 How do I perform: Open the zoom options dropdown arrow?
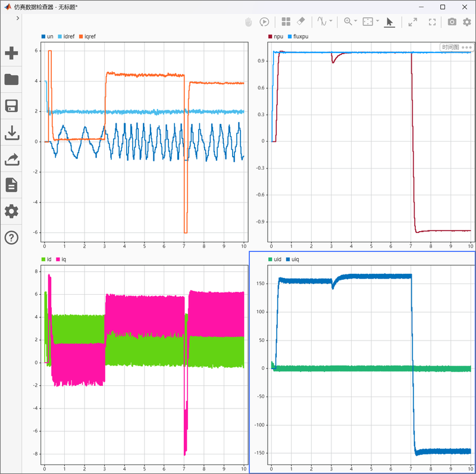click(x=355, y=21)
